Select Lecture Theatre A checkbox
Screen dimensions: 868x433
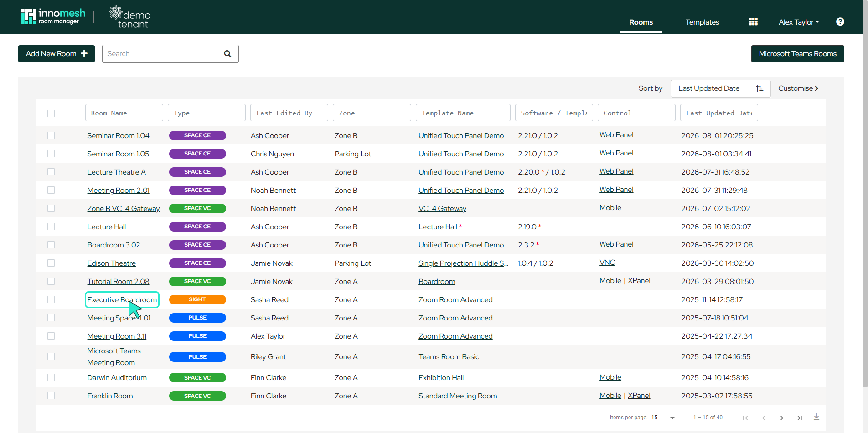[x=51, y=172]
